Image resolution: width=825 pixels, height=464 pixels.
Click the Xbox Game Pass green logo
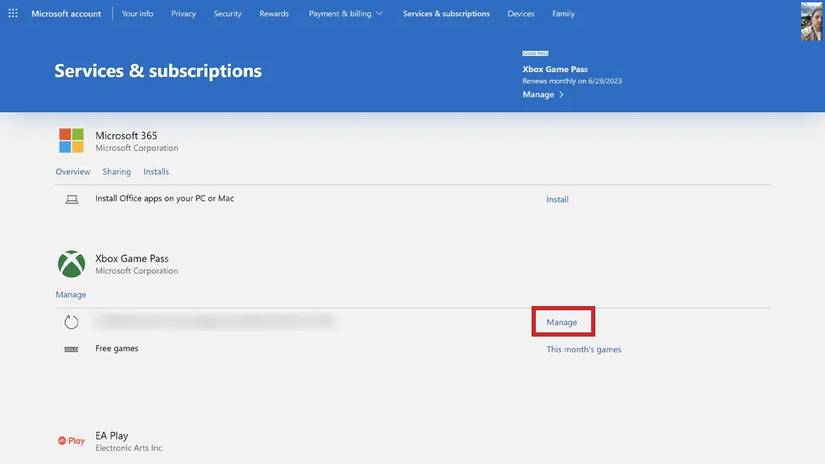tap(71, 264)
